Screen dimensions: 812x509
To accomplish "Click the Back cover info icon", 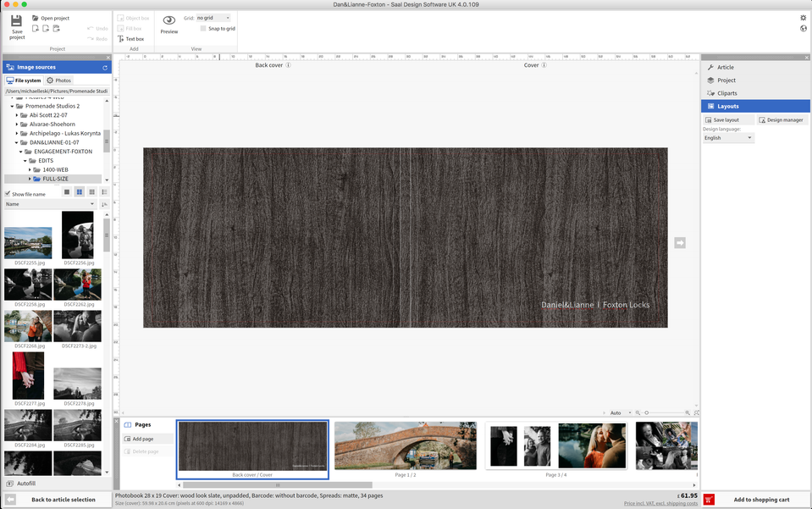I will (289, 65).
